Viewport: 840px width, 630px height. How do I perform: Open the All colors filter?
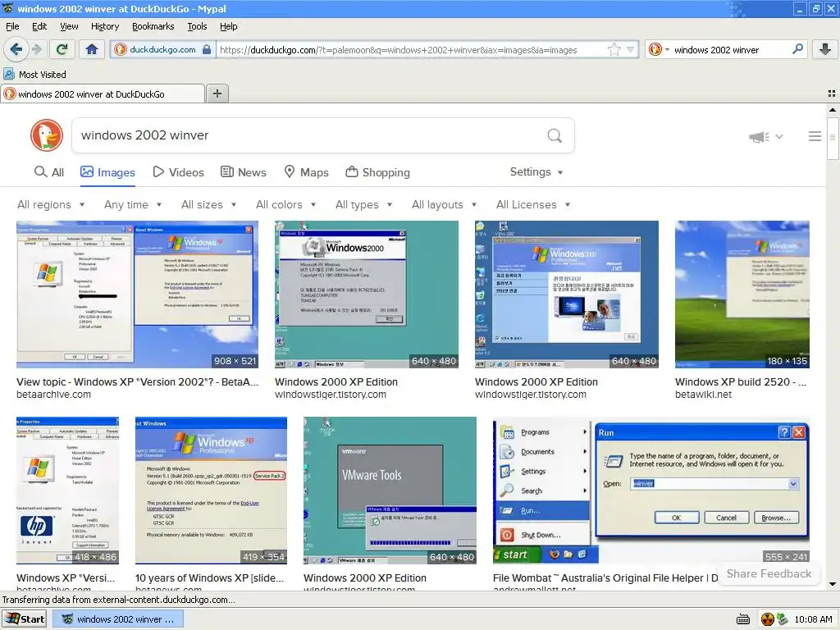[x=286, y=204]
